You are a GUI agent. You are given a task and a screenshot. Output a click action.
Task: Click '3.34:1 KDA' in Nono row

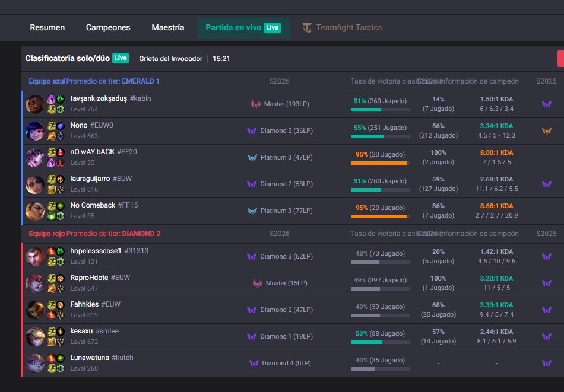point(496,126)
